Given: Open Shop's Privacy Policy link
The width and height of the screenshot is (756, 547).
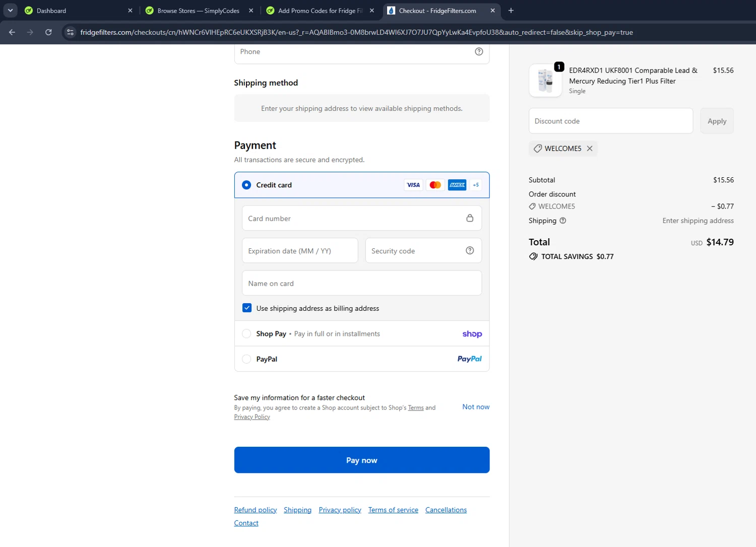Looking at the screenshot, I should point(252,417).
